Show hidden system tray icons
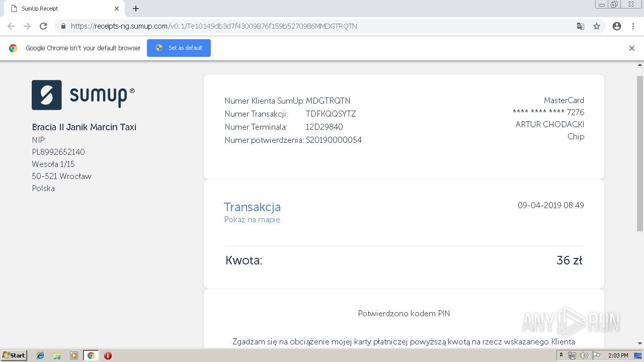Screen dimensions: 644x362 click(561, 355)
